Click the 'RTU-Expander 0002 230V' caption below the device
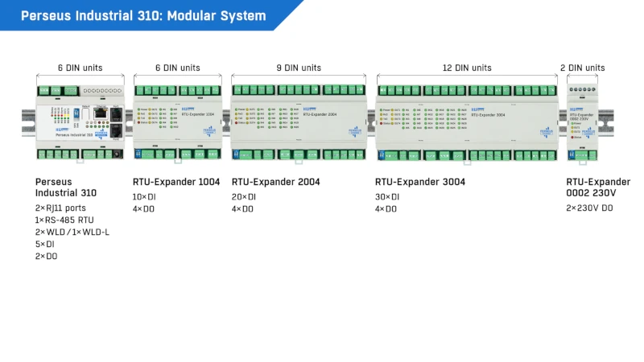The image size is (644, 362). pyautogui.click(x=598, y=187)
